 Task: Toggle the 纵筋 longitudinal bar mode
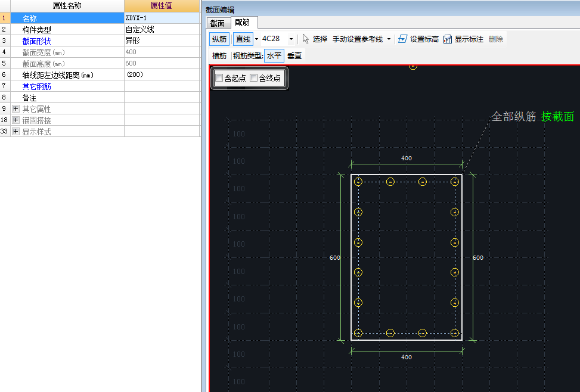(x=219, y=39)
